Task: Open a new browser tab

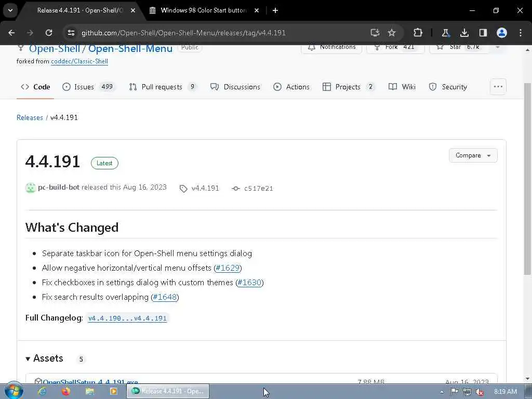Action: coord(275,10)
